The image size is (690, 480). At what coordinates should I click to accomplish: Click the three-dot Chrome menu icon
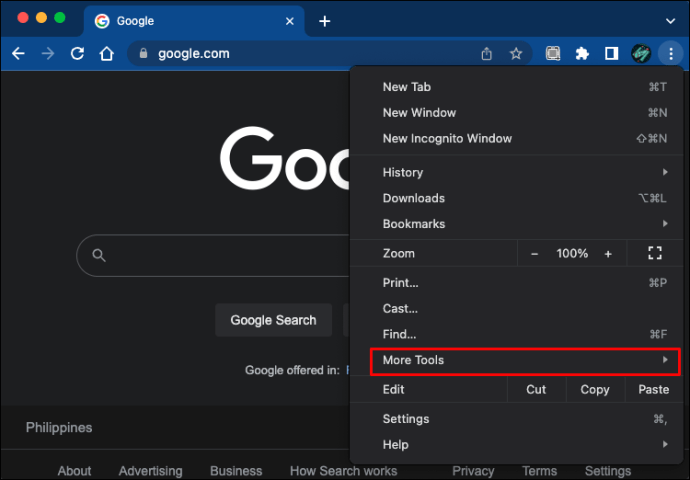click(x=670, y=54)
